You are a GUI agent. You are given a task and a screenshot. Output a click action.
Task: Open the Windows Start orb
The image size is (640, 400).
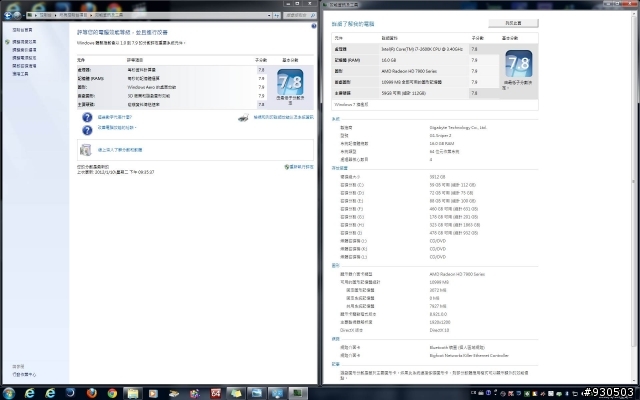click(8, 393)
